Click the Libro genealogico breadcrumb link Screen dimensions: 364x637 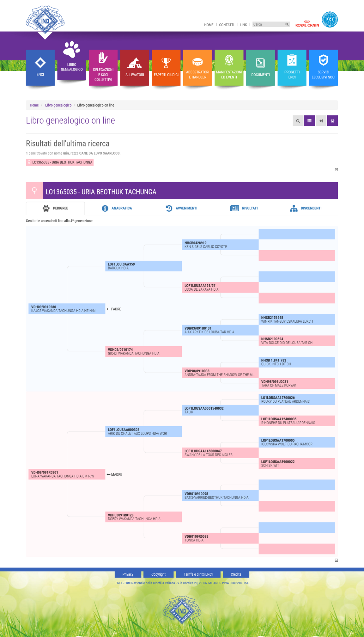(58, 105)
